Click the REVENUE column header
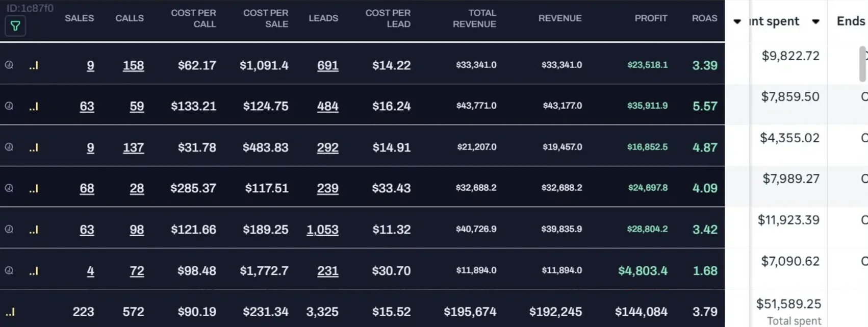This screenshot has width=868, height=327. [560, 18]
